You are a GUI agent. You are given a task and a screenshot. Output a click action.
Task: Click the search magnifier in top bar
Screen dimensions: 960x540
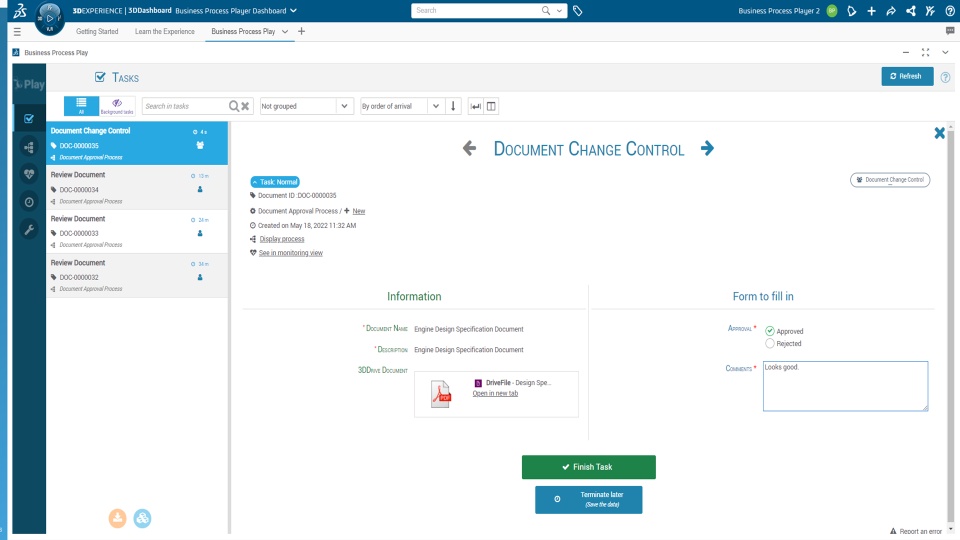click(546, 10)
